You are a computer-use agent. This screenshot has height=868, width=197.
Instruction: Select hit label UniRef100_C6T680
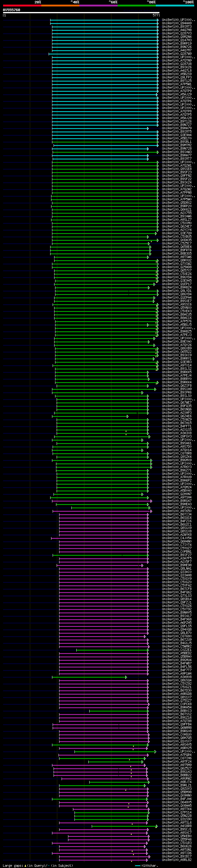(177, 636)
